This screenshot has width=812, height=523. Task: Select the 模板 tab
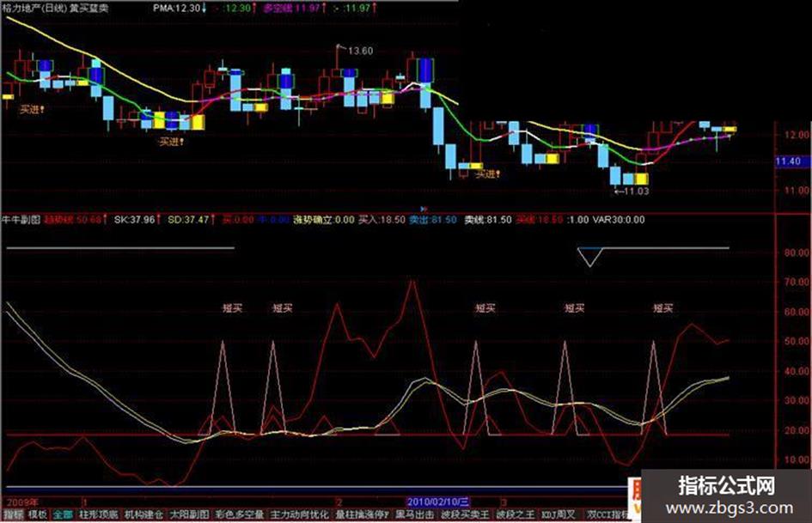click(x=37, y=514)
